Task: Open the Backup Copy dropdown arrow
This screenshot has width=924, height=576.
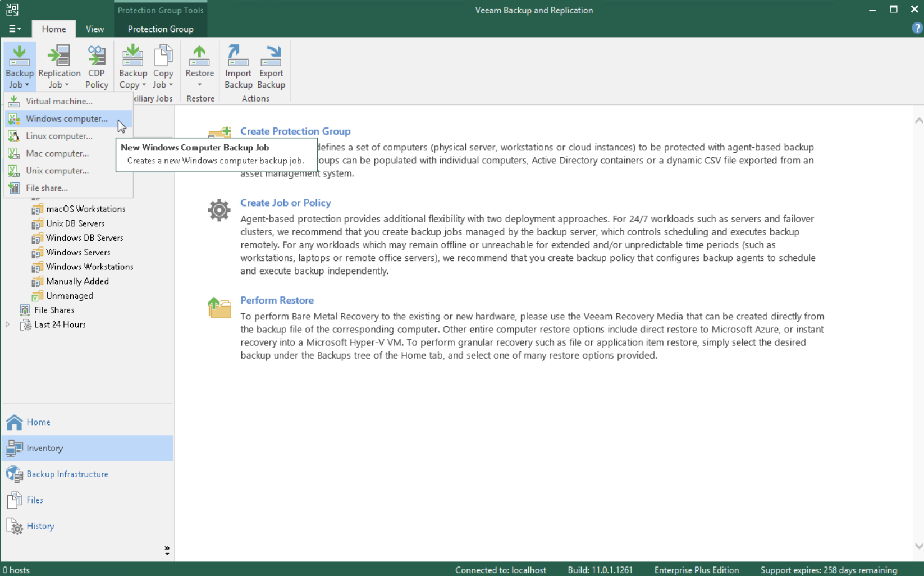Action: [x=144, y=85]
